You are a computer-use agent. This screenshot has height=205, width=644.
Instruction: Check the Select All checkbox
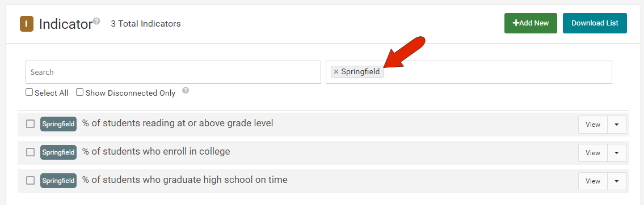pos(29,92)
